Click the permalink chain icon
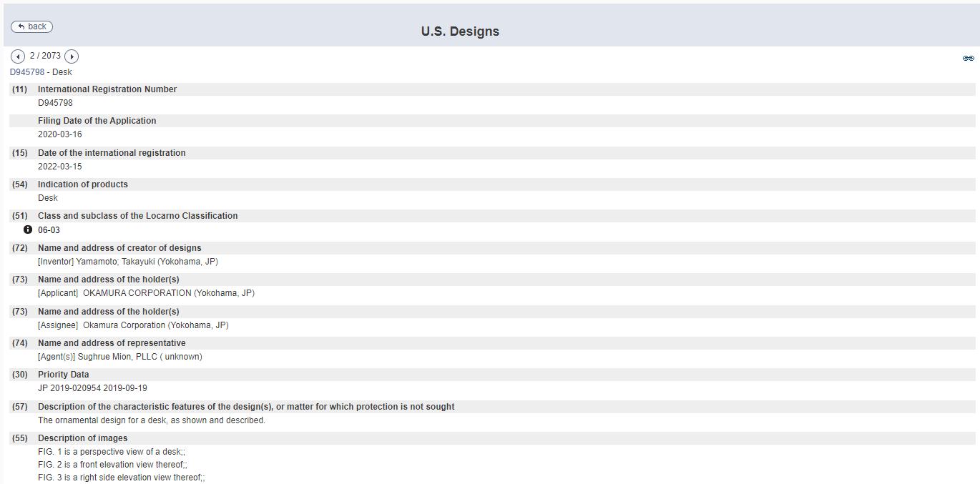This screenshot has width=980, height=484. point(968,58)
